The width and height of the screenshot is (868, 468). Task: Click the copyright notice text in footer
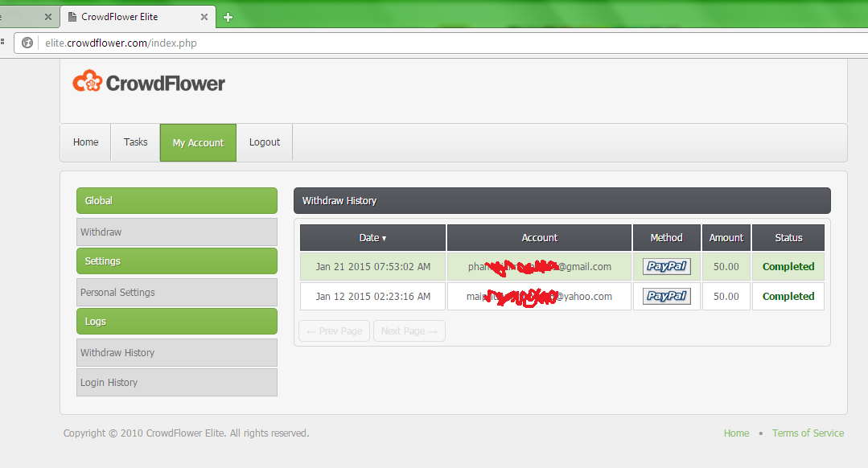tap(186, 433)
